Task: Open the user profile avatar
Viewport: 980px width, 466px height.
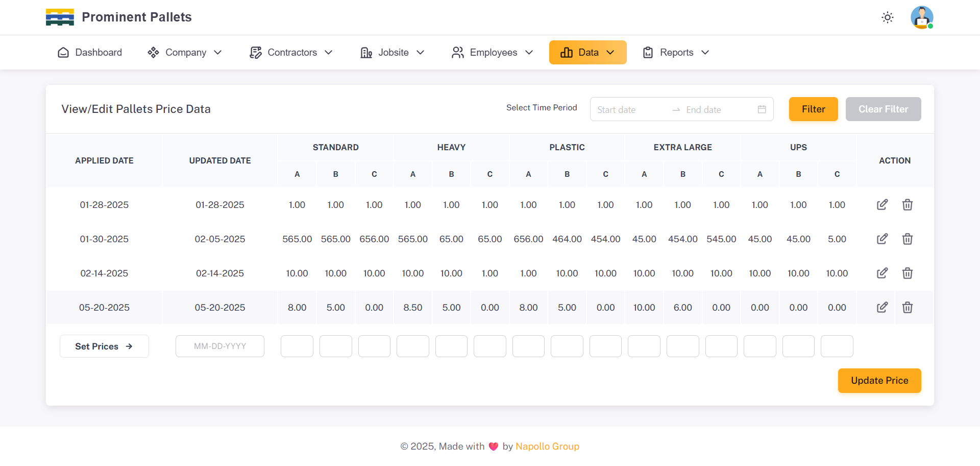Action: [921, 17]
